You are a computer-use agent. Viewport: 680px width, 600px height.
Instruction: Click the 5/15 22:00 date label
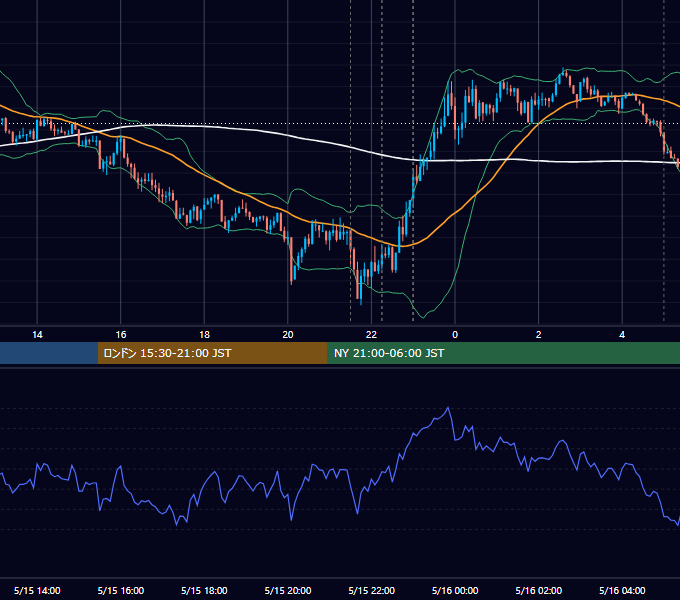[x=372, y=590]
